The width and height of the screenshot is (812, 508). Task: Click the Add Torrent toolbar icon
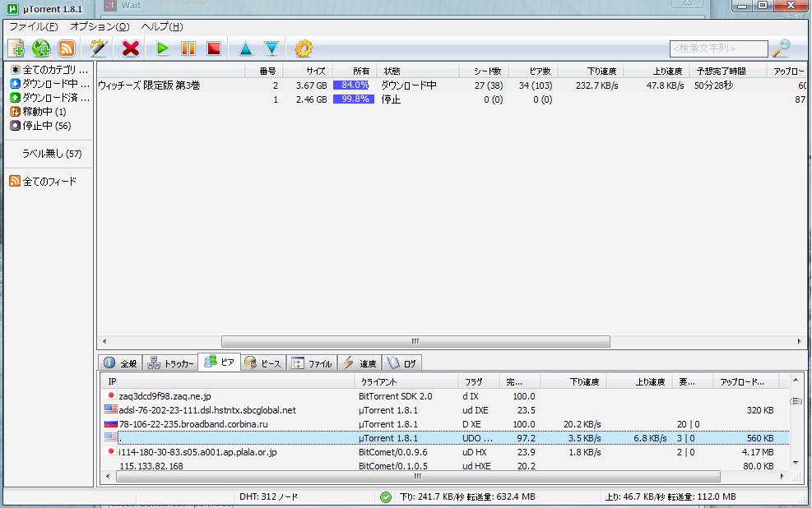click(16, 48)
